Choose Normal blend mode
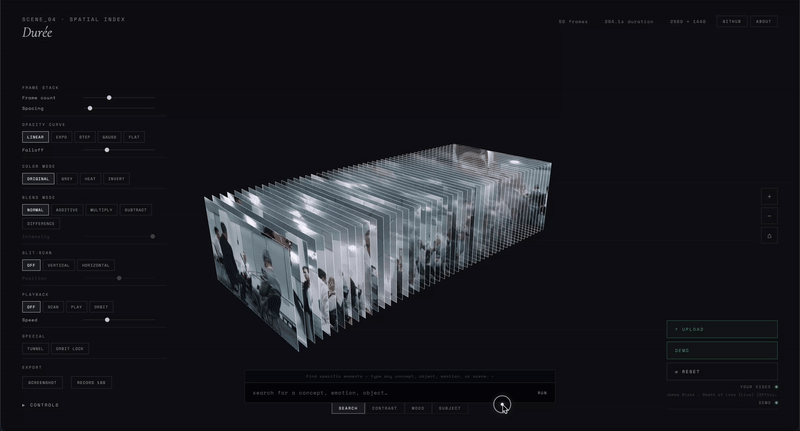 click(x=35, y=210)
